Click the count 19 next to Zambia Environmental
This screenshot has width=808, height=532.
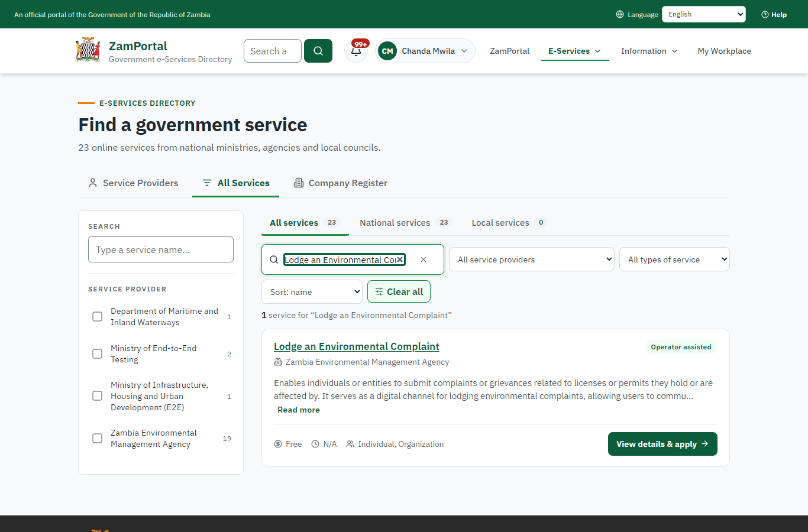[x=227, y=439]
